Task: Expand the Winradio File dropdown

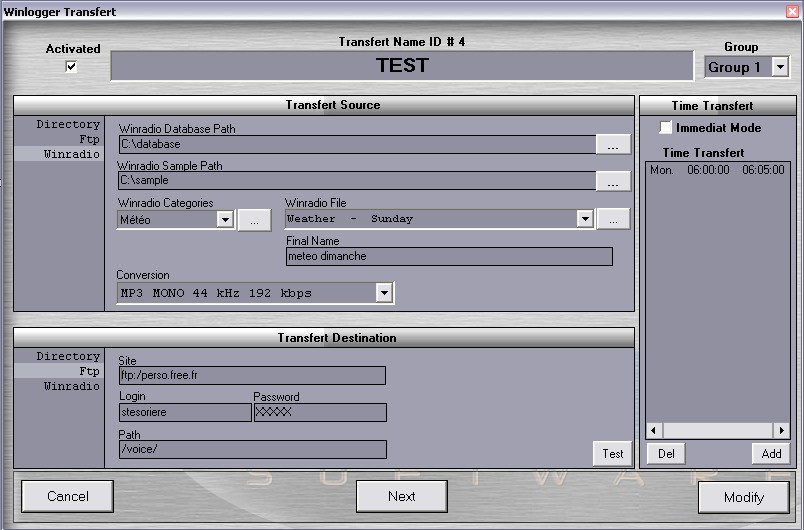Action: pyautogui.click(x=585, y=219)
